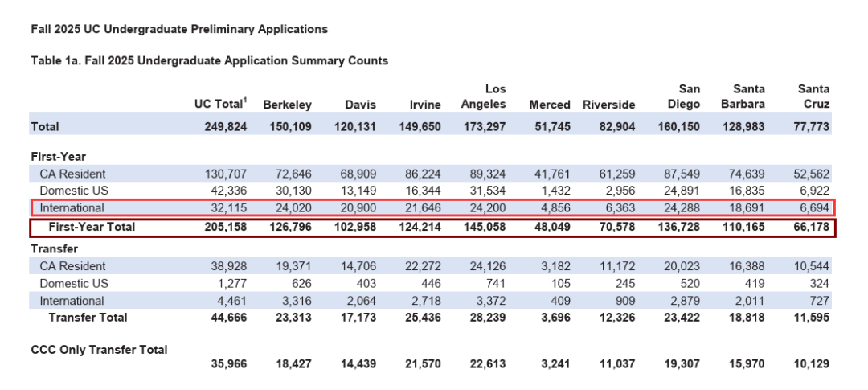Click First-Year CA Resident value 41,761
The image size is (868, 390).
pyautogui.click(x=551, y=174)
